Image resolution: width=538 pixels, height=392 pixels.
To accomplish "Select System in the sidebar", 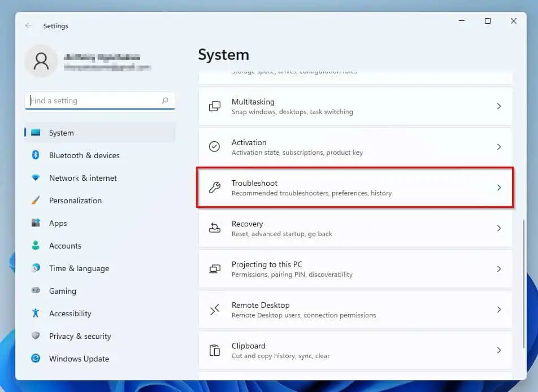I will (100, 132).
